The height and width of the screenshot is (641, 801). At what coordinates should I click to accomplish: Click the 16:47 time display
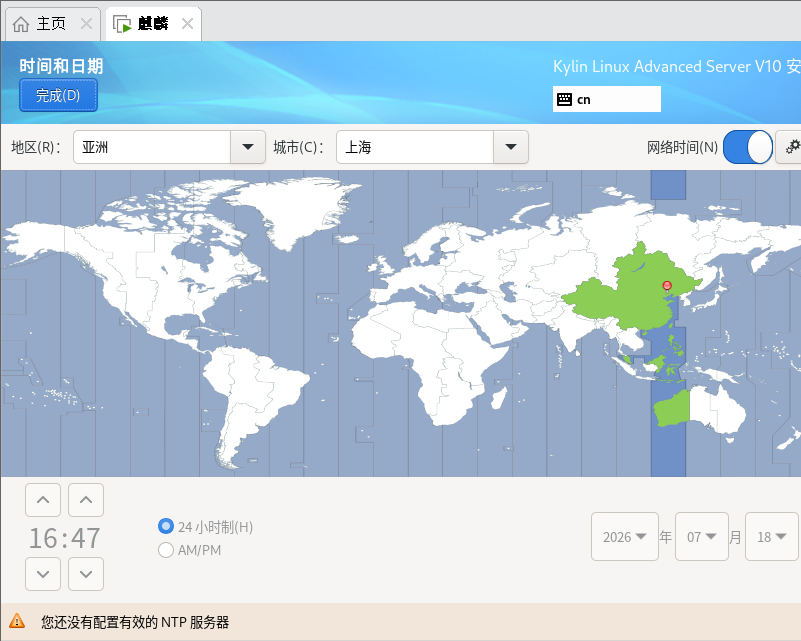click(x=64, y=538)
